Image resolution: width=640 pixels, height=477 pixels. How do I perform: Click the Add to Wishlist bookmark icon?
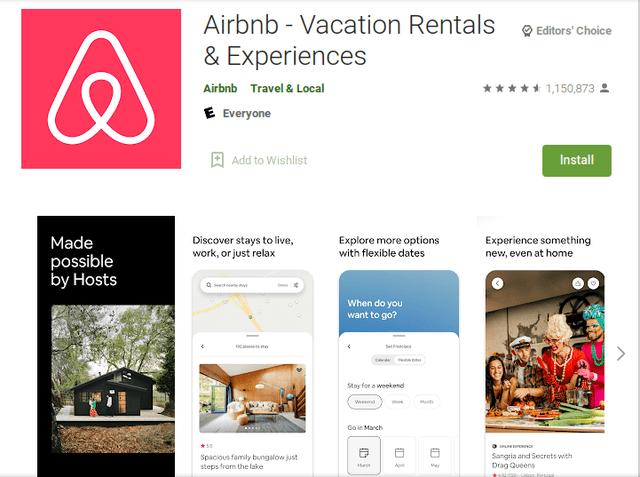click(217, 160)
